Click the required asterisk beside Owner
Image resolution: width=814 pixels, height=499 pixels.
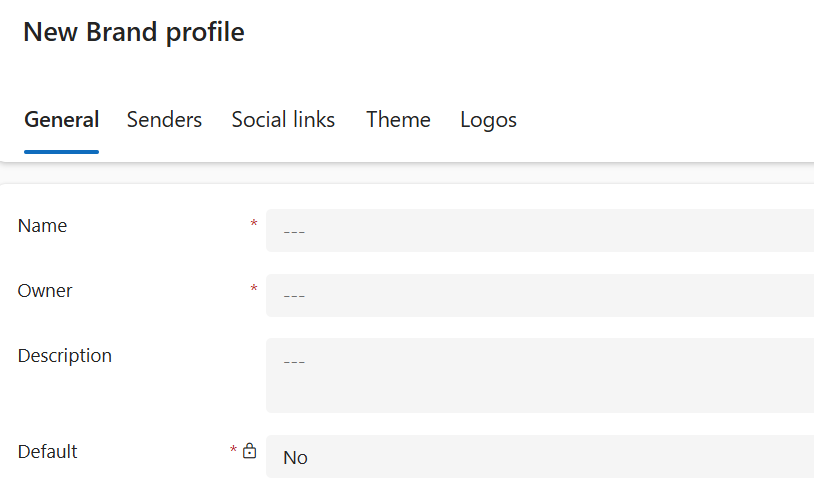click(x=254, y=288)
